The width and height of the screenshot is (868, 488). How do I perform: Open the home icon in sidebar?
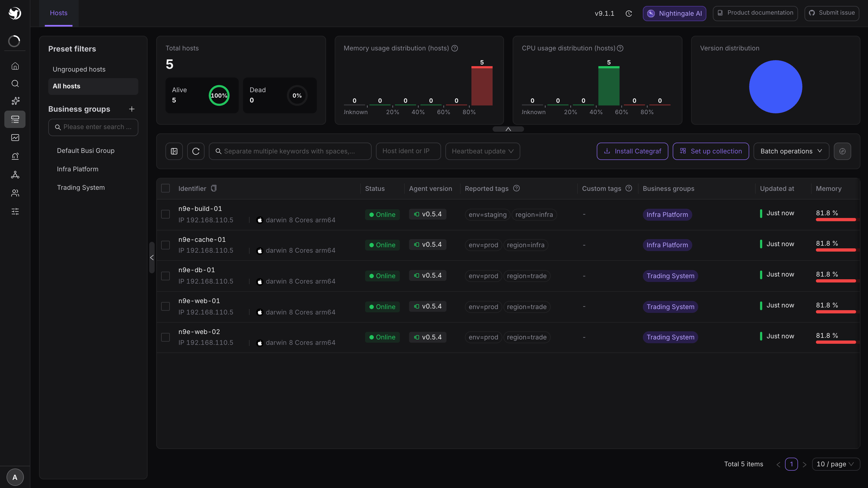[15, 66]
